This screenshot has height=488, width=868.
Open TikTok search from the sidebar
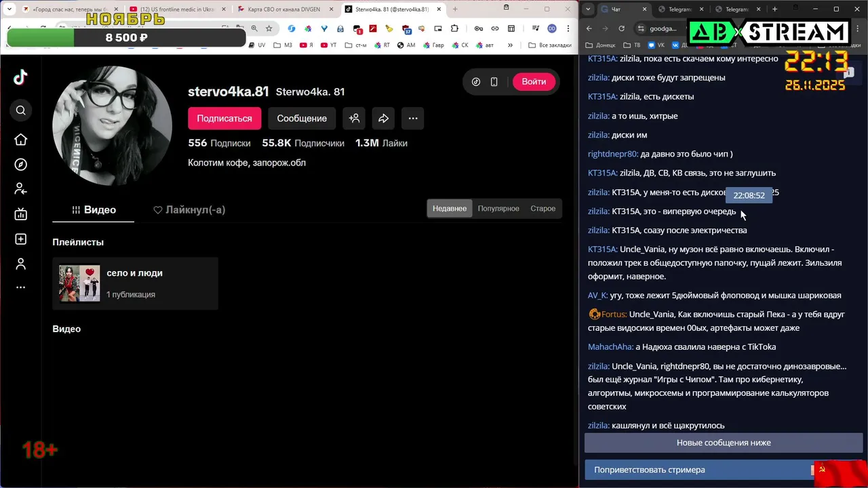coord(20,110)
